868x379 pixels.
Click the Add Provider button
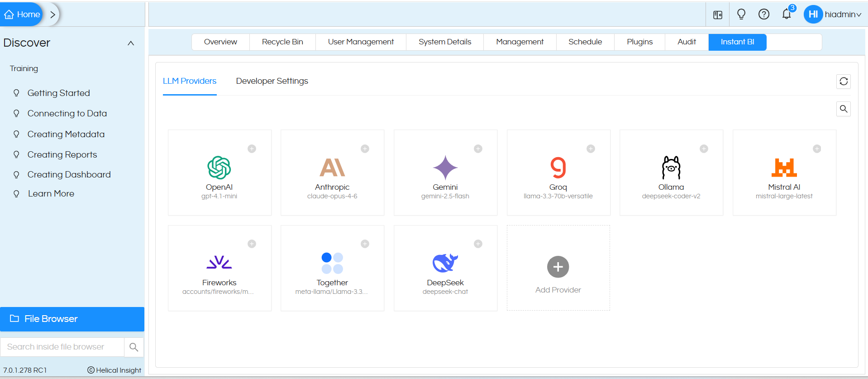558,268
